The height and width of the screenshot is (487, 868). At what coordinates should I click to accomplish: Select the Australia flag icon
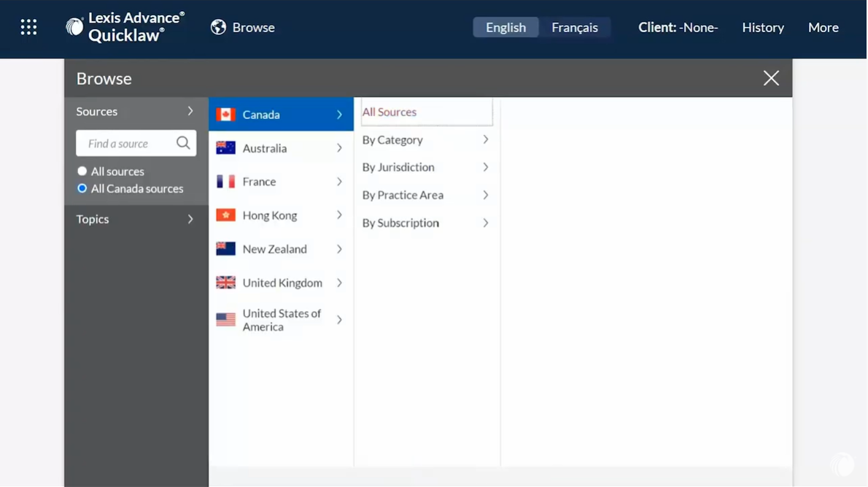click(226, 148)
